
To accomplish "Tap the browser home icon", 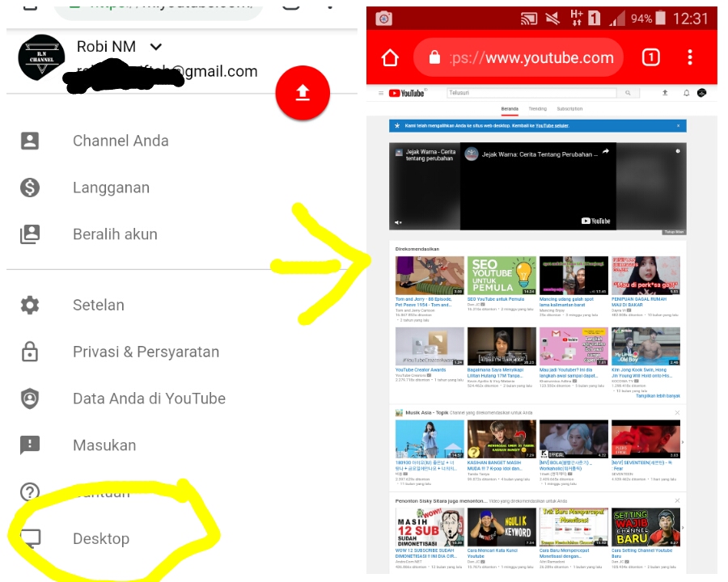I will click(x=390, y=57).
